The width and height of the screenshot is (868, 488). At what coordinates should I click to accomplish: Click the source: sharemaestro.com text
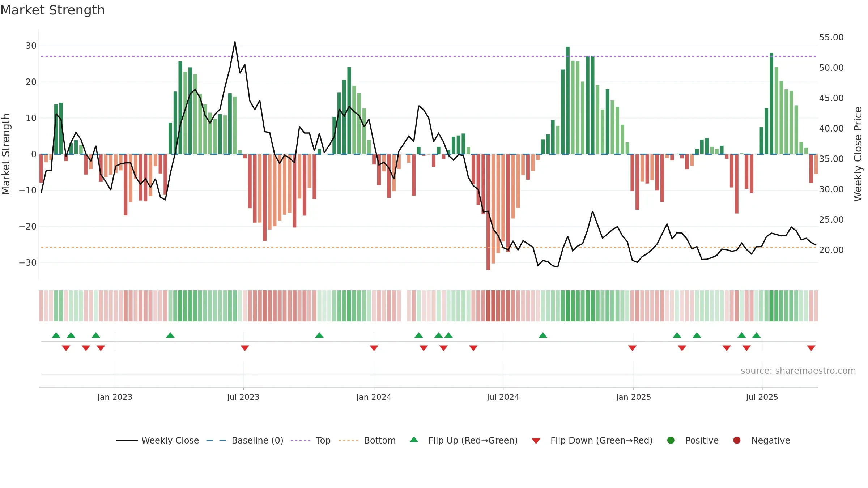tap(798, 371)
